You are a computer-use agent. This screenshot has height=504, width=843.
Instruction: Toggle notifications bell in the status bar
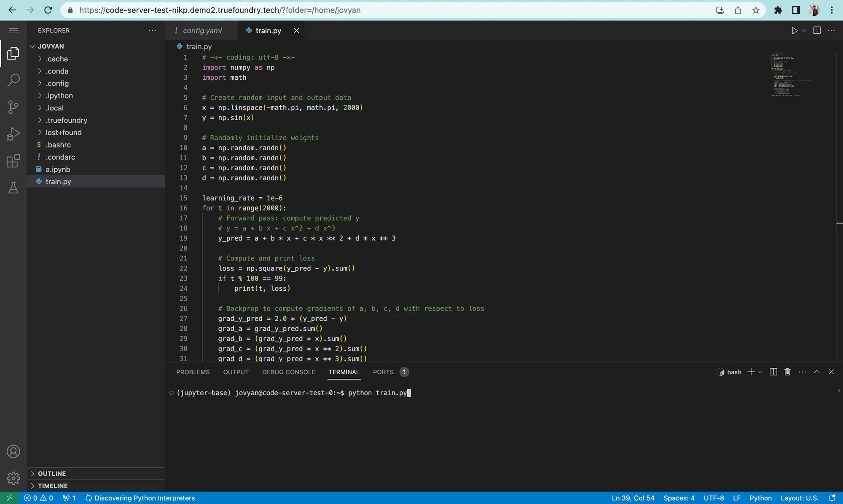pos(832,498)
